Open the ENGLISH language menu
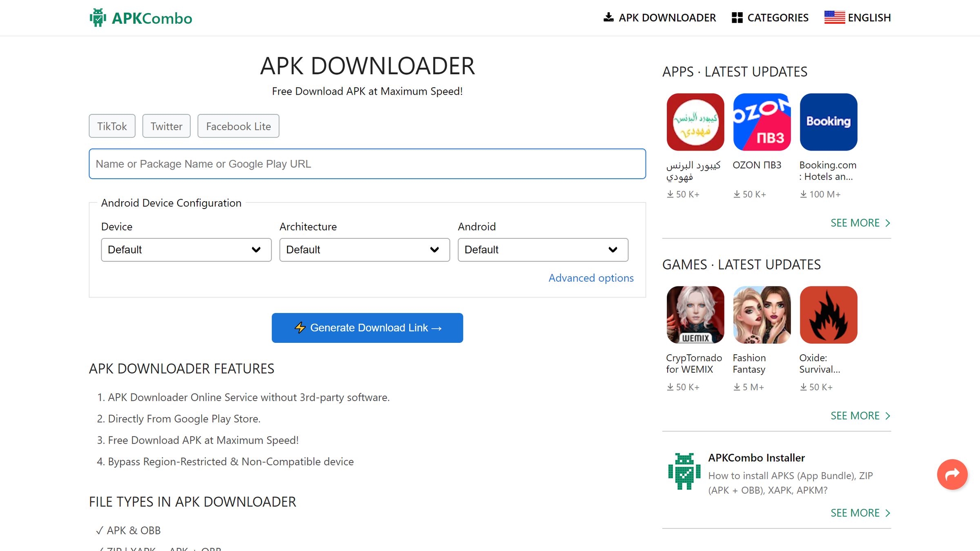This screenshot has width=980, height=551. pos(869,18)
